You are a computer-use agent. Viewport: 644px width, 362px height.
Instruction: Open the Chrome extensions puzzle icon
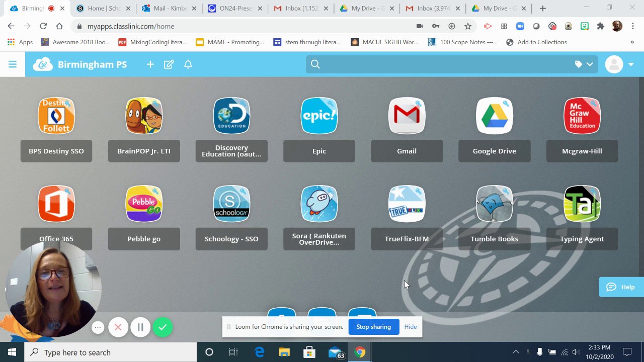(x=600, y=26)
